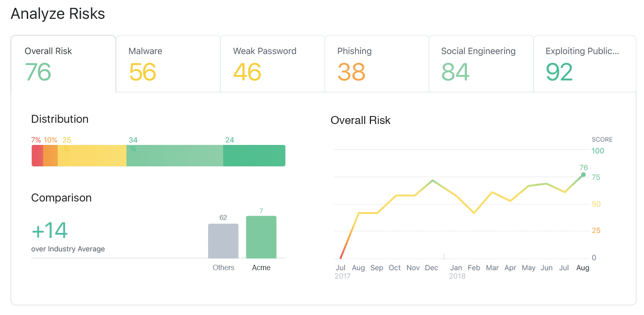The width and height of the screenshot is (644, 315).
Task: Click the Acme label under bar
Action: (x=261, y=268)
